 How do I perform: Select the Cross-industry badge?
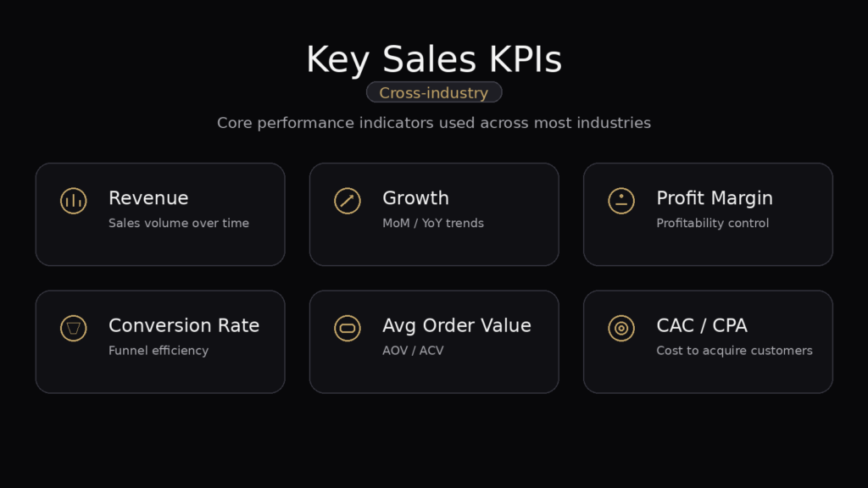434,92
